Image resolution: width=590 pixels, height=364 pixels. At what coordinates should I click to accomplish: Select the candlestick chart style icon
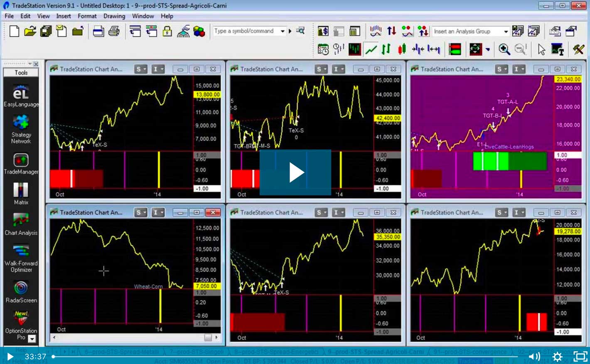401,49
